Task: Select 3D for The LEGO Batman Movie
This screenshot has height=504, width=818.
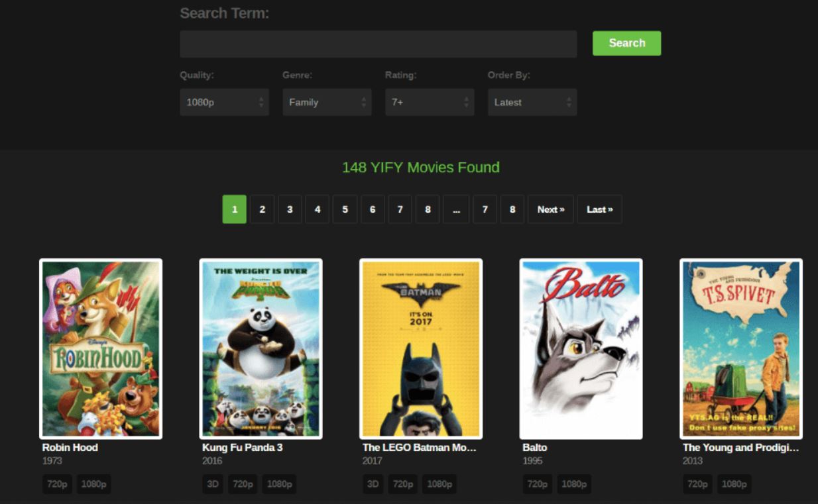Action: tap(373, 484)
